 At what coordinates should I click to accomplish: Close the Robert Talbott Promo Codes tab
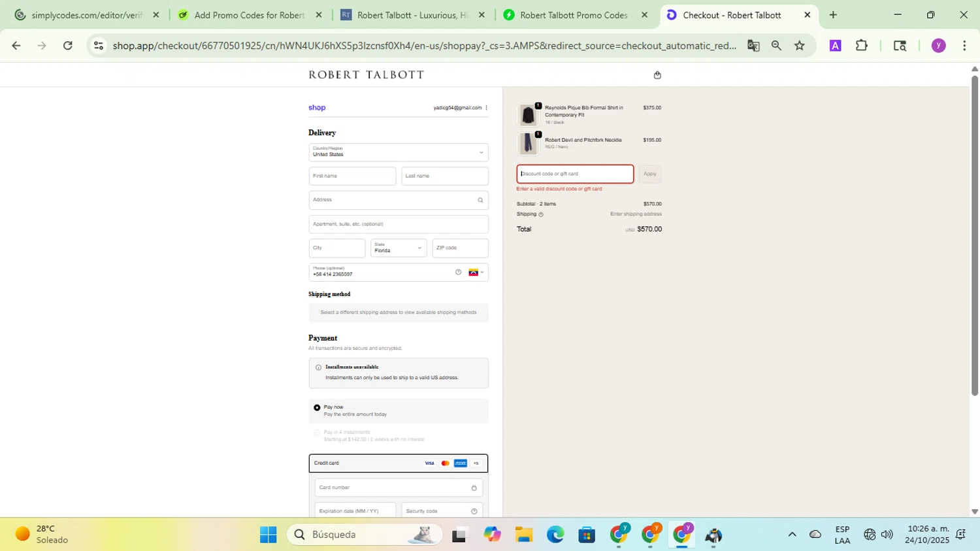pyautogui.click(x=645, y=15)
